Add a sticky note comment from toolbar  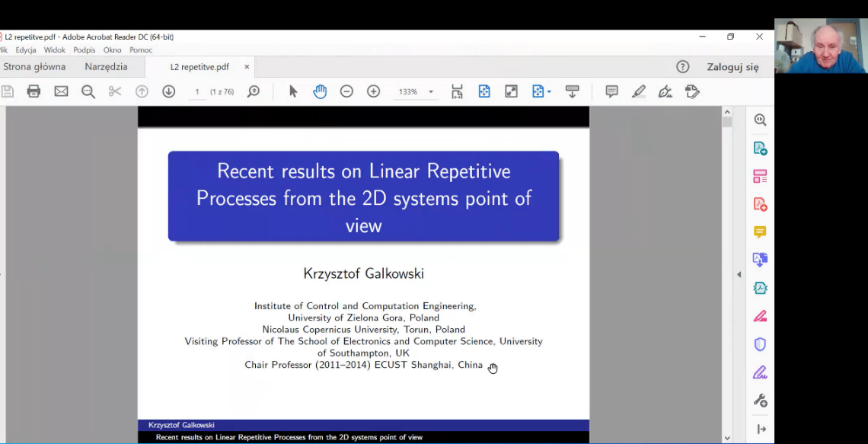pyautogui.click(x=611, y=91)
